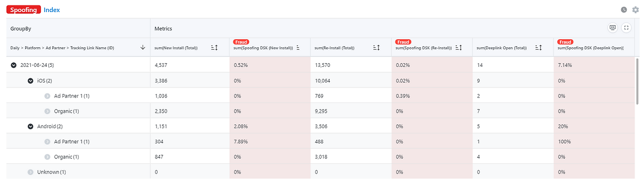Collapse the iOS (2) group
Viewport: 644px width, 181px height.
coord(31,80)
